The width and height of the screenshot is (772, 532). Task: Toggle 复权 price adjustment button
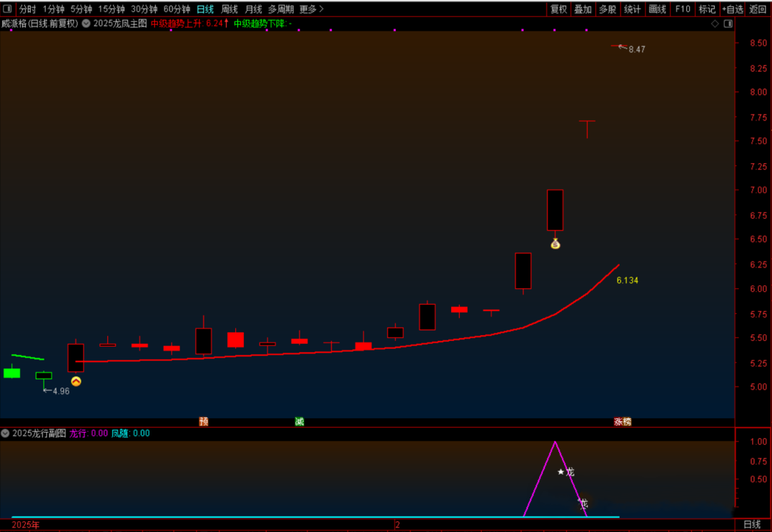tap(558, 9)
